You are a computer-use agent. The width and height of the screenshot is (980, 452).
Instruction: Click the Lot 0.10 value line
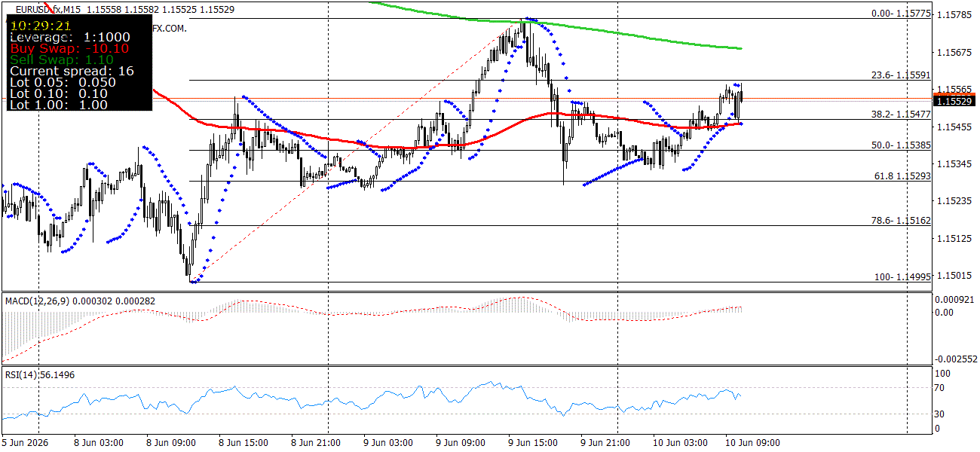pyautogui.click(x=59, y=93)
